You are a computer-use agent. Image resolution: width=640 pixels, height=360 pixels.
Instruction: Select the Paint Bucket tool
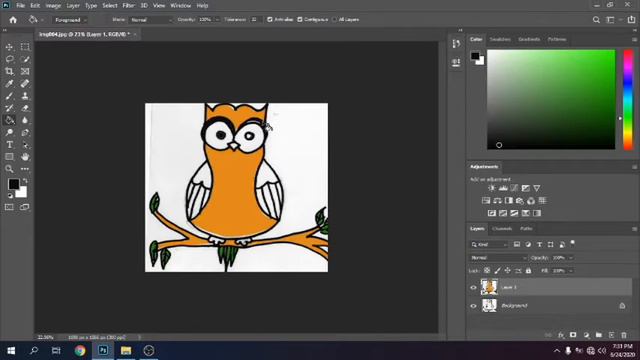(x=9, y=120)
